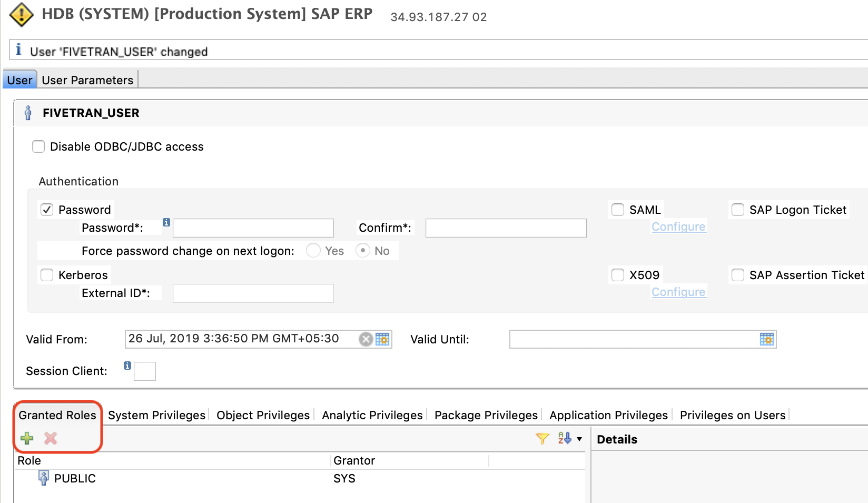
Task: Click the filter funnel icon
Action: click(542, 438)
